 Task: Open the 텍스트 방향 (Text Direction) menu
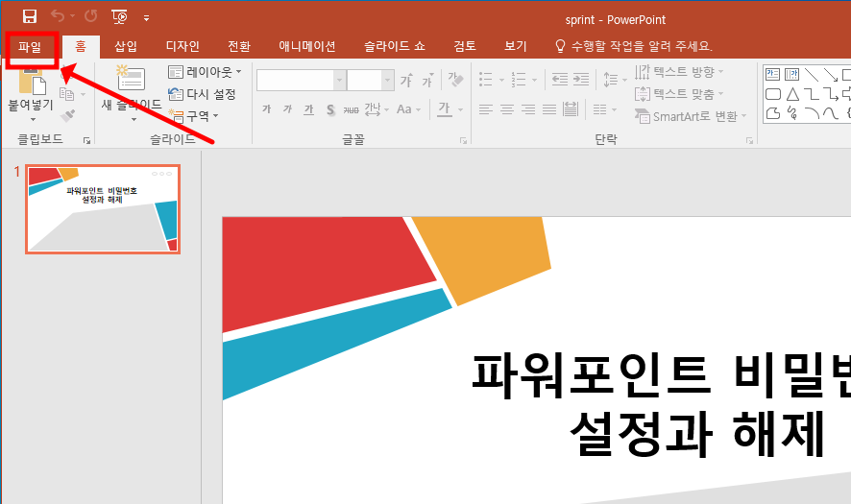point(679,72)
